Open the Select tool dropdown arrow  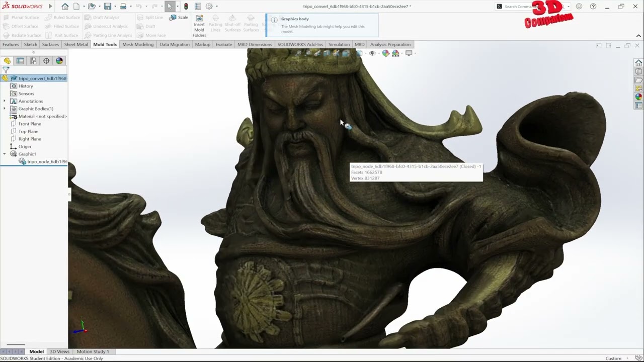tap(177, 7)
